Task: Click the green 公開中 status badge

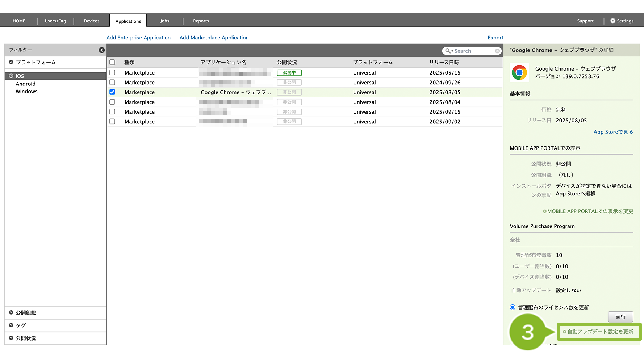Action: (x=289, y=73)
